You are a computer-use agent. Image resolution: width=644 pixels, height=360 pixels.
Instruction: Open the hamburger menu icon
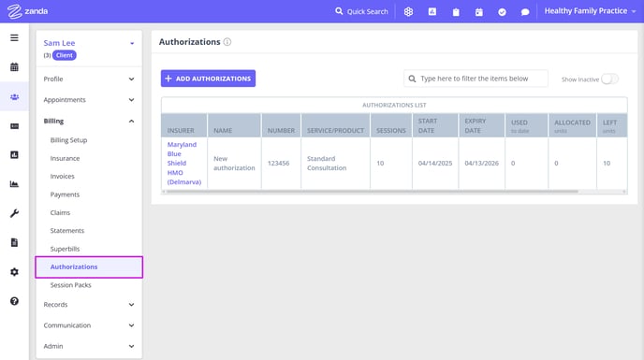click(x=14, y=37)
